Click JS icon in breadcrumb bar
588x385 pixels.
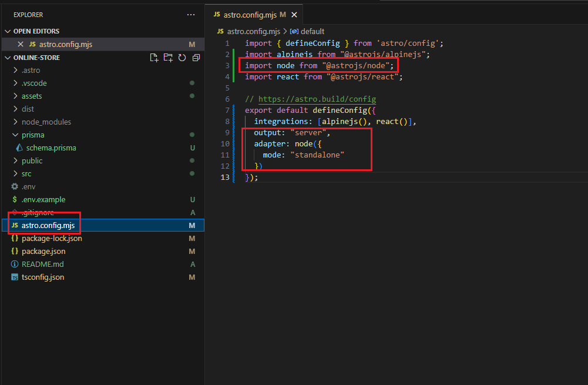coord(220,31)
